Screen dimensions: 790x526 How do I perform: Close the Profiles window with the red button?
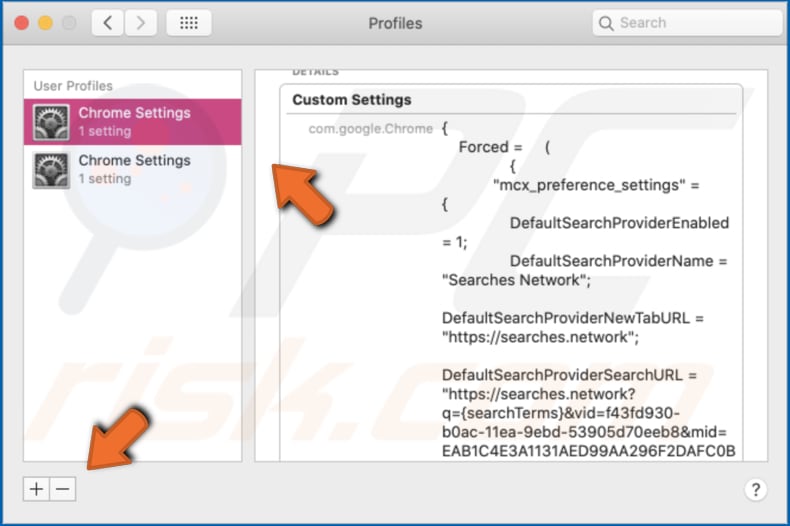point(22,23)
